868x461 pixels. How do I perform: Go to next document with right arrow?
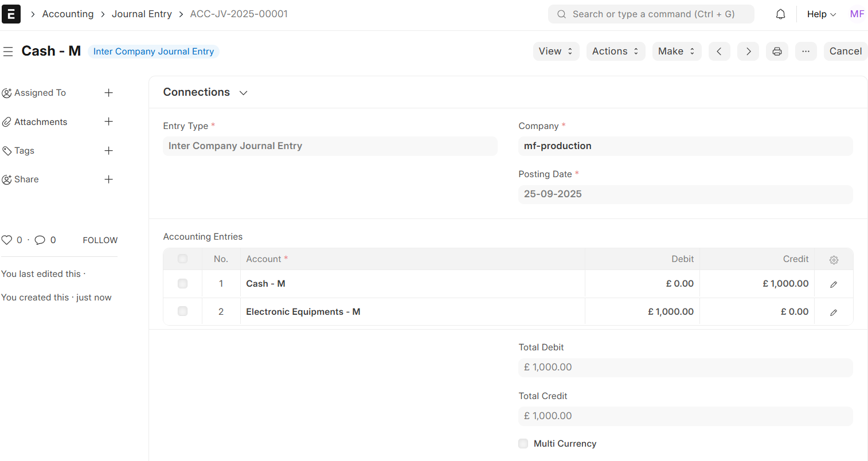[x=748, y=52]
